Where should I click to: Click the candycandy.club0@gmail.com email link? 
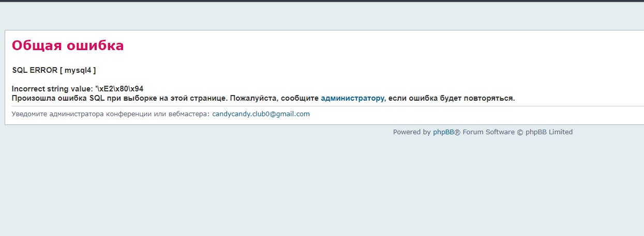(261, 114)
